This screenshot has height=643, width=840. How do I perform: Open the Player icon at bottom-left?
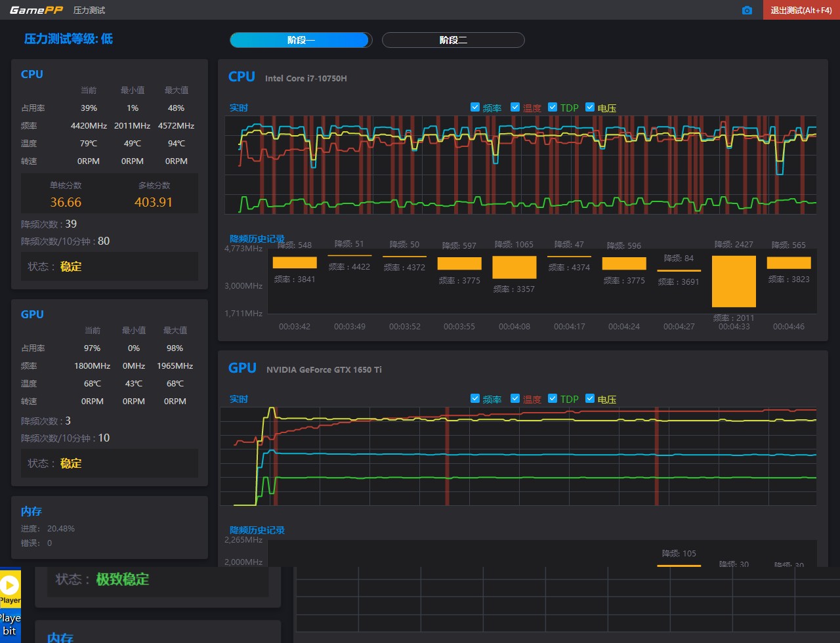point(10,585)
